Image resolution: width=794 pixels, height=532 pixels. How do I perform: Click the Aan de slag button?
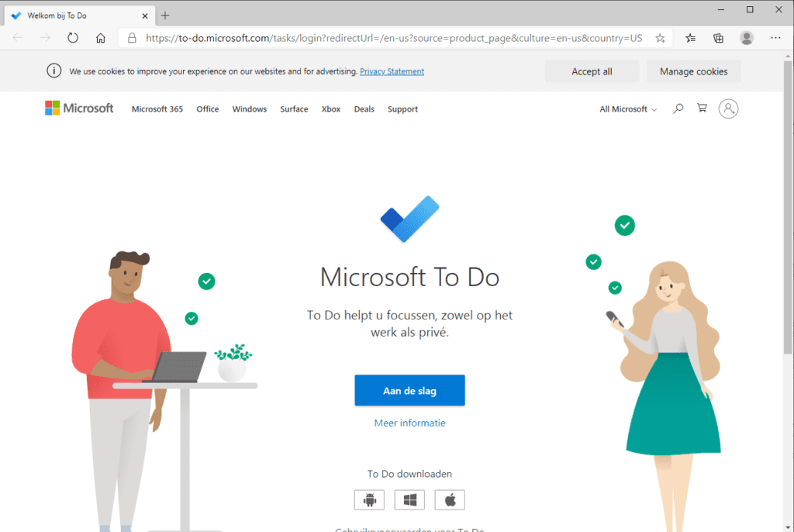coord(409,390)
